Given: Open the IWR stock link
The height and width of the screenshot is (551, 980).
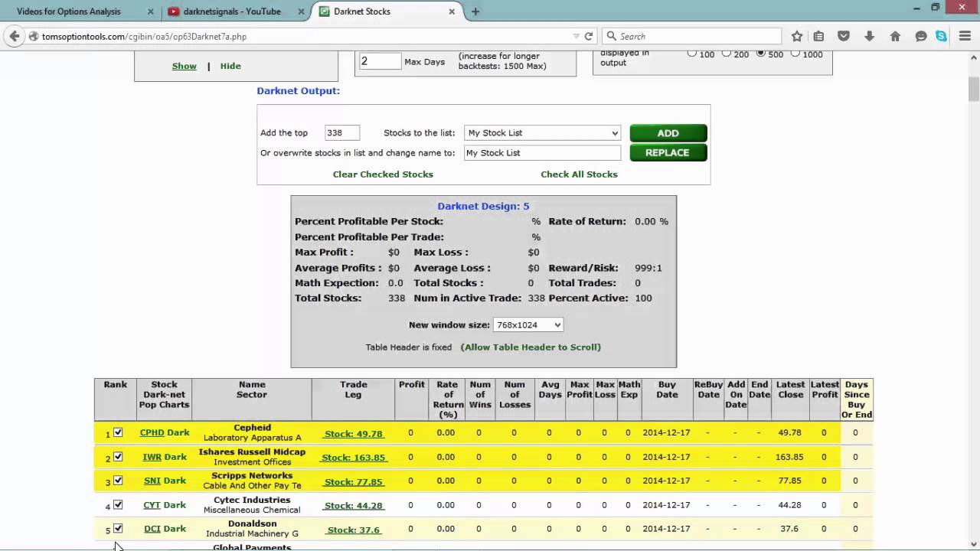Looking at the screenshot, I should click(152, 457).
